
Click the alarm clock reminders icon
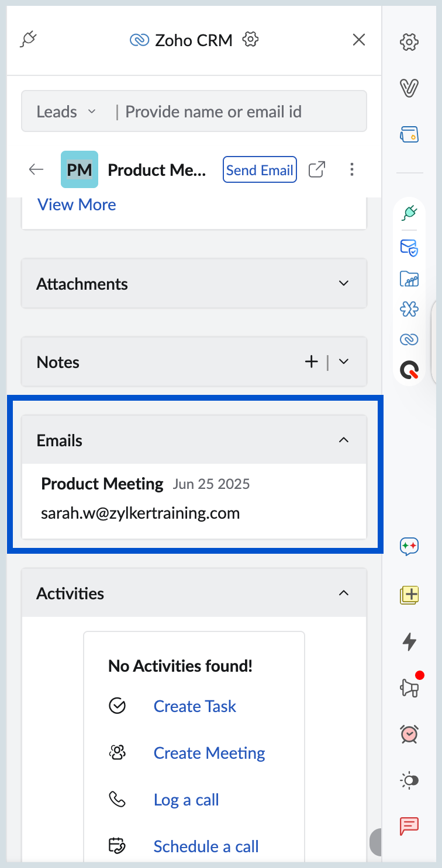(409, 734)
